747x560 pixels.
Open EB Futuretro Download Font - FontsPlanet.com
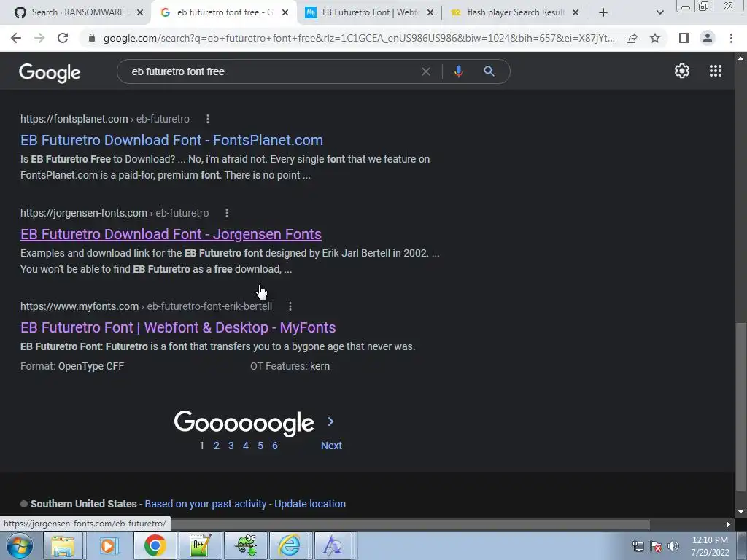point(171,140)
